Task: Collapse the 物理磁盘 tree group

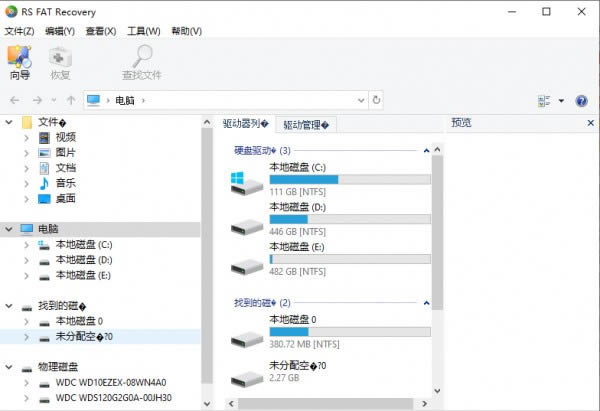Action: [9, 367]
